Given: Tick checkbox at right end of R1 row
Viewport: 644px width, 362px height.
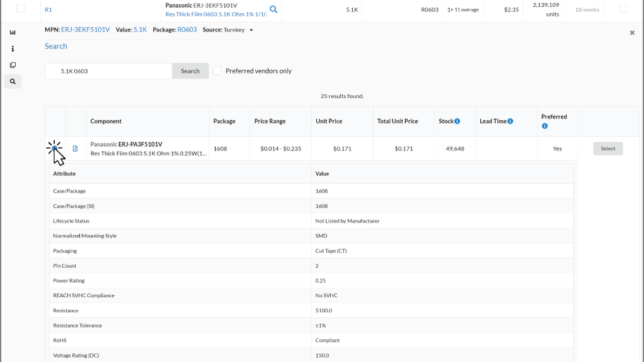Looking at the screenshot, I should pos(623,9).
